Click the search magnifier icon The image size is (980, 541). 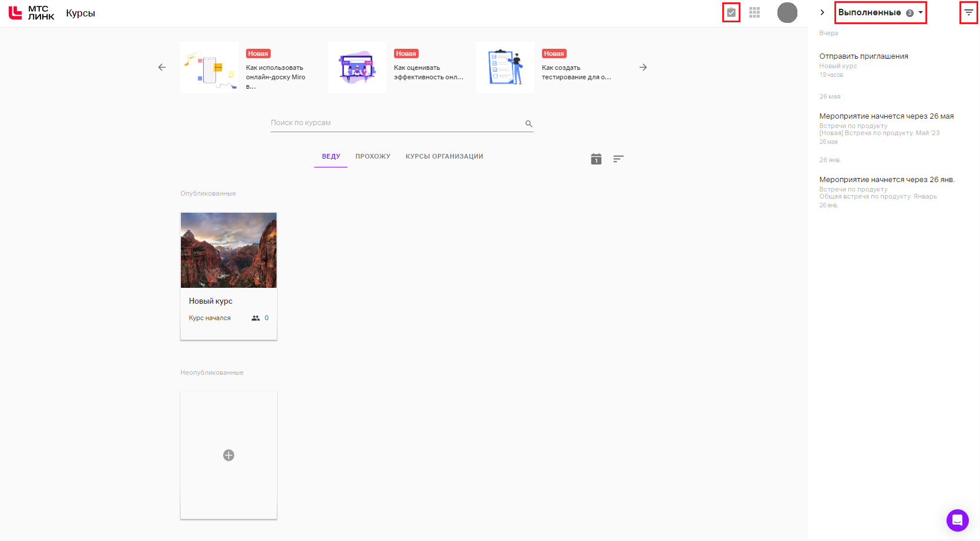528,124
